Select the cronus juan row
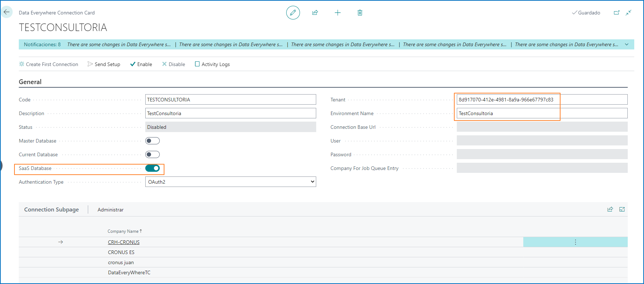This screenshot has width=644, height=284. click(x=323, y=262)
